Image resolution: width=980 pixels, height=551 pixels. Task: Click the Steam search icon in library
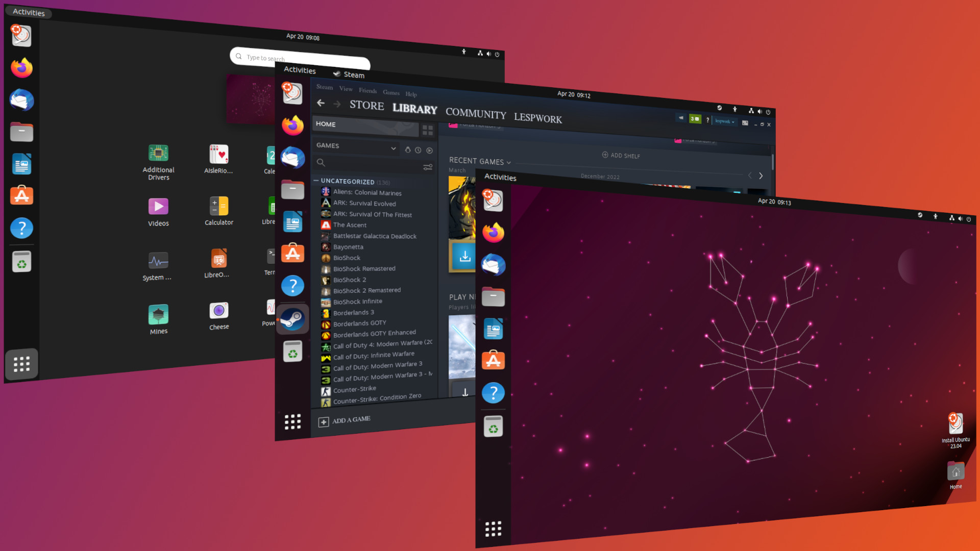(x=321, y=163)
